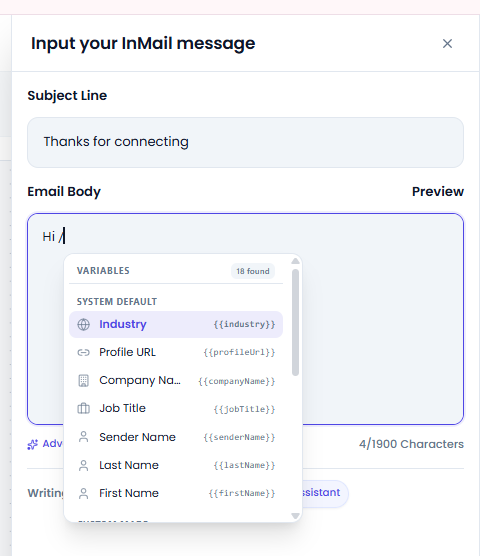Open the Preview link
This screenshot has height=556, width=480.
438,191
